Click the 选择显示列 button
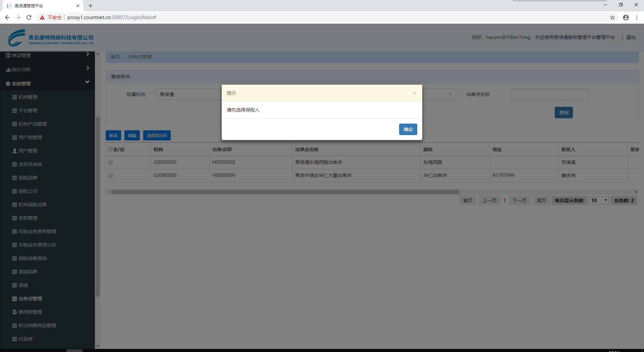 point(157,135)
